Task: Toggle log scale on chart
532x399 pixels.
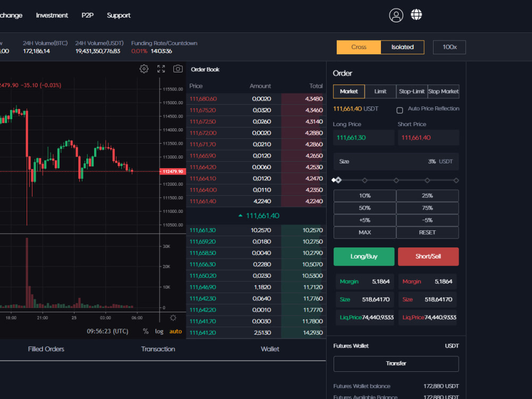Action: [x=159, y=331]
